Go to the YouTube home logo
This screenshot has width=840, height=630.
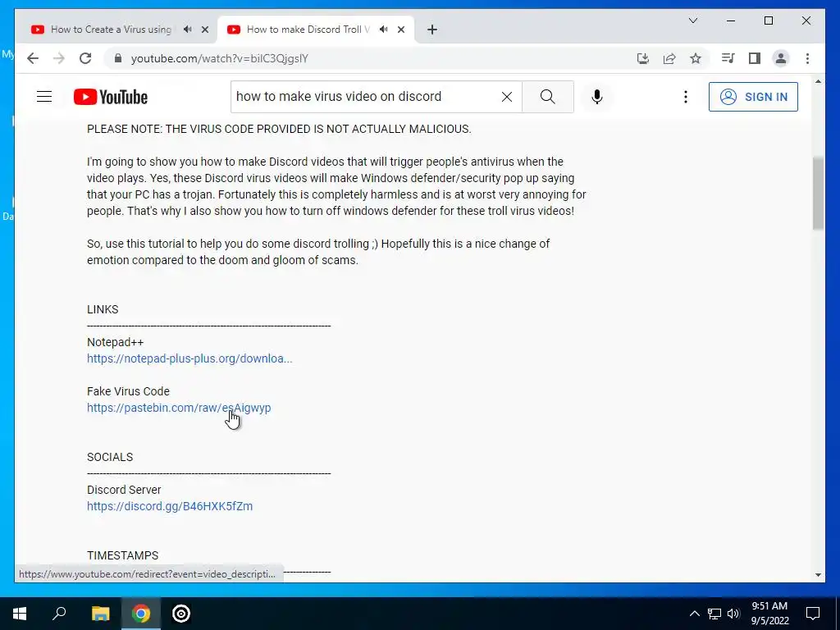(111, 97)
